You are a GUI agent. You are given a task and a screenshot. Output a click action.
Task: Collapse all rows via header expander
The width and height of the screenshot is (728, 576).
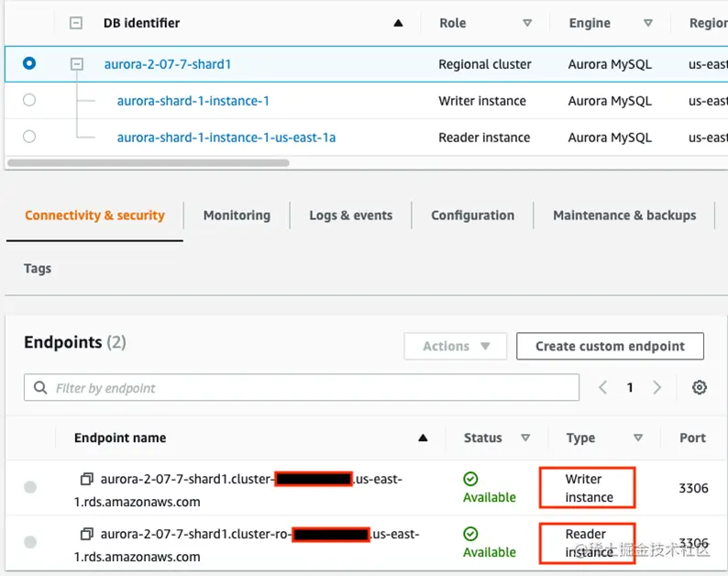point(76,23)
